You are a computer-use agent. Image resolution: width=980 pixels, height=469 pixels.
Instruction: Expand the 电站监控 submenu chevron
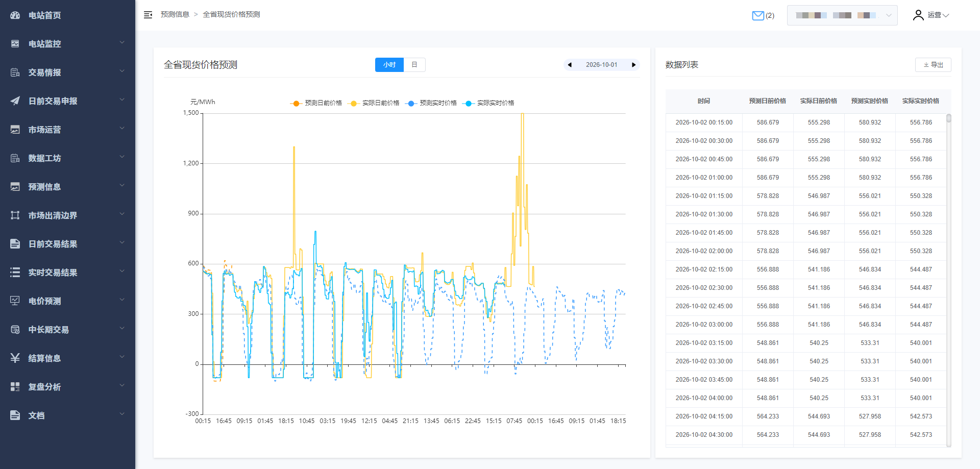122,42
